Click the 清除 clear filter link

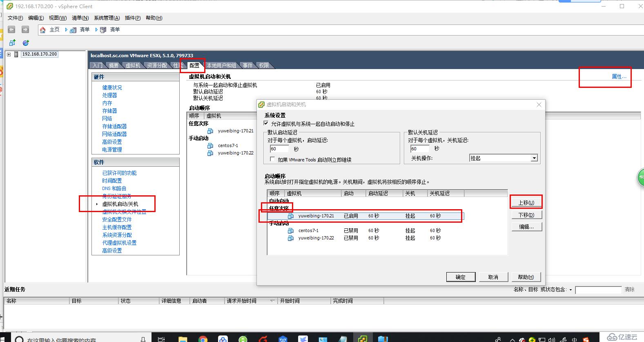tap(629, 290)
